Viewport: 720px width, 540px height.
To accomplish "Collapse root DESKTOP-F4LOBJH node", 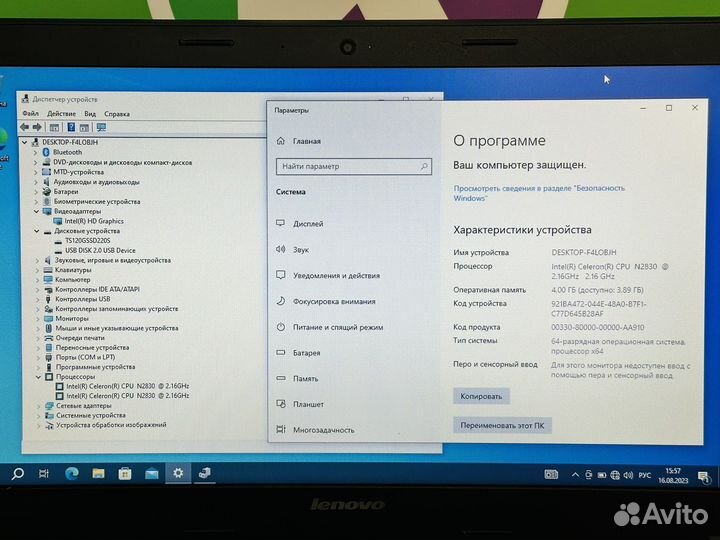I will point(24,142).
